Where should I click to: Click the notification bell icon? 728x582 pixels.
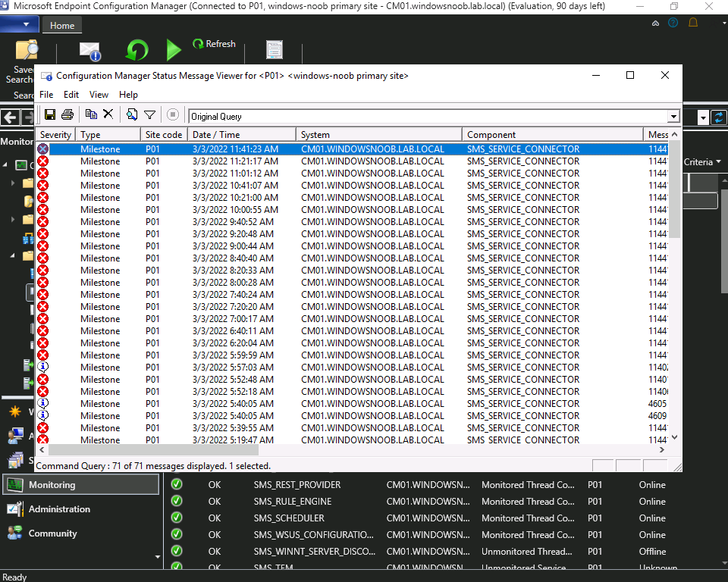692,23
